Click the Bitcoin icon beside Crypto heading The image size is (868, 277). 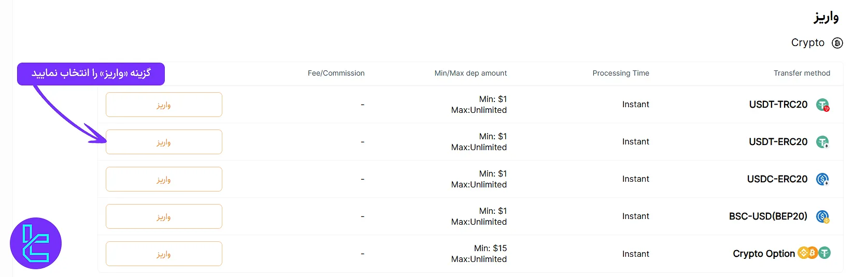pos(837,43)
